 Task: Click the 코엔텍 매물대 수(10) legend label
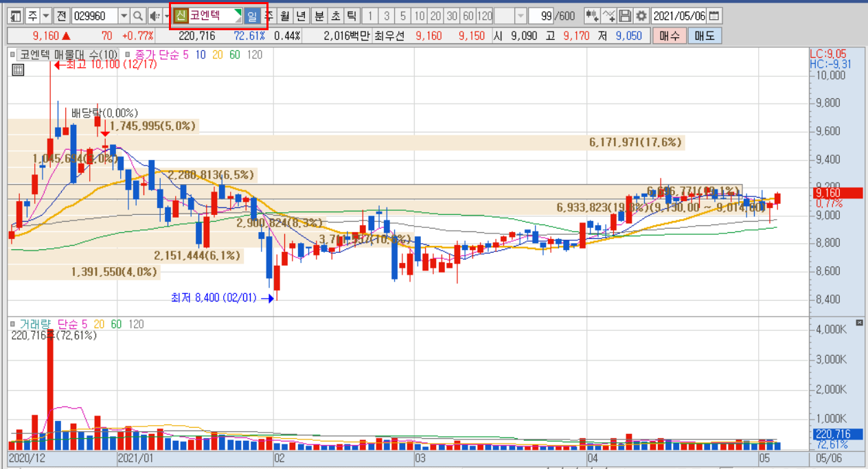point(69,54)
